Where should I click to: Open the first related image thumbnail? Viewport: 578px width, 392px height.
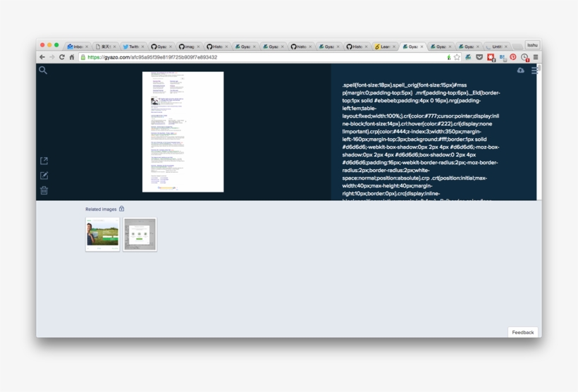pyautogui.click(x=103, y=235)
